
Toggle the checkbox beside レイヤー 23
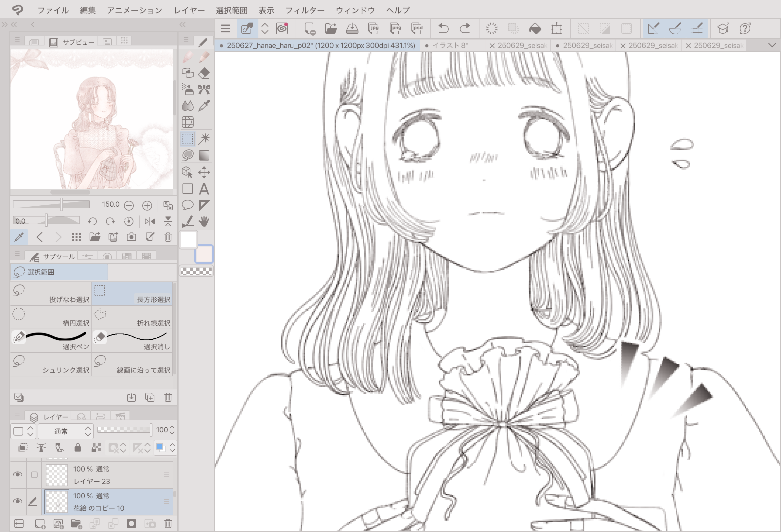[34, 474]
